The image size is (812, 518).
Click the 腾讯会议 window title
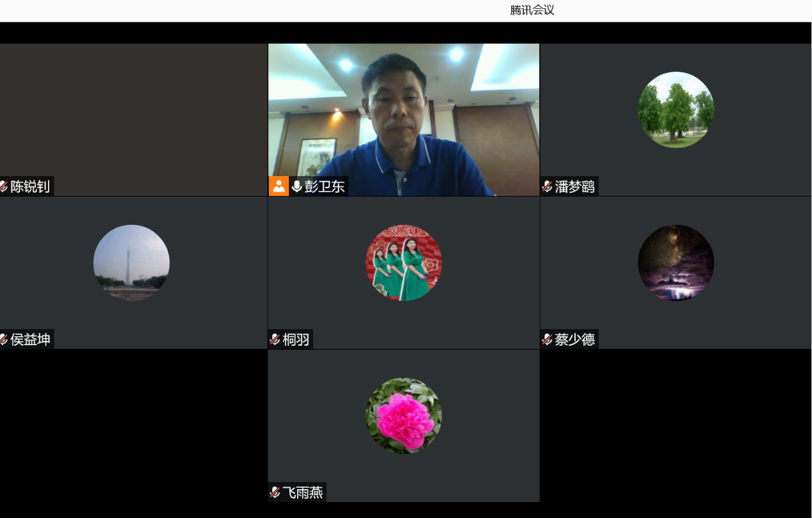pos(532,10)
